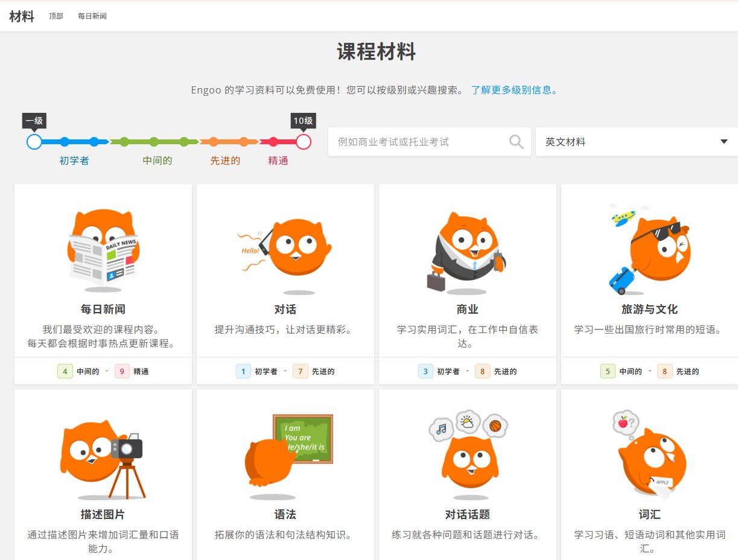Expand the 英文材料 language dropdown
The image size is (738, 560).
click(x=637, y=142)
